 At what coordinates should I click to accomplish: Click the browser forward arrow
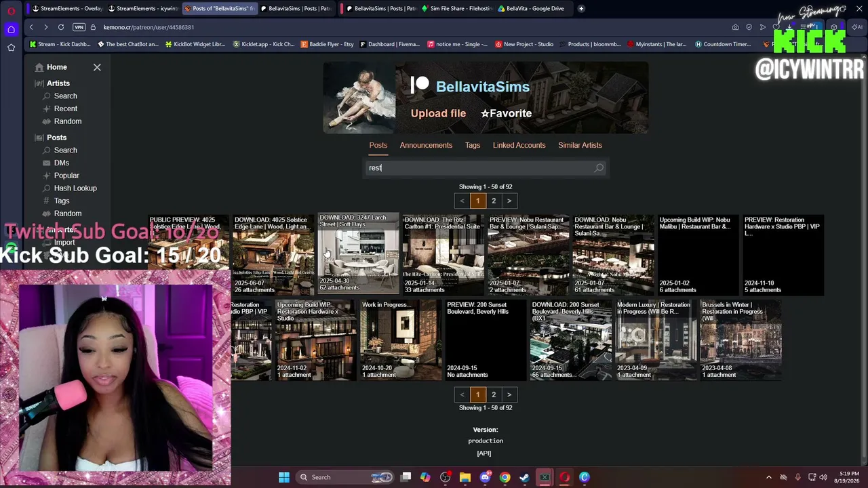pos(45,27)
